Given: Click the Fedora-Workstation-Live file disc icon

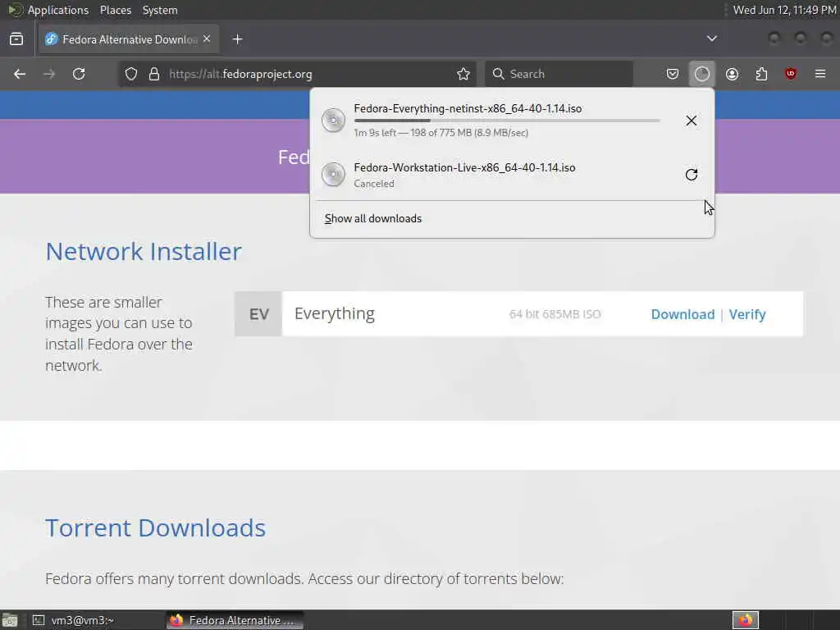Looking at the screenshot, I should 333,174.
